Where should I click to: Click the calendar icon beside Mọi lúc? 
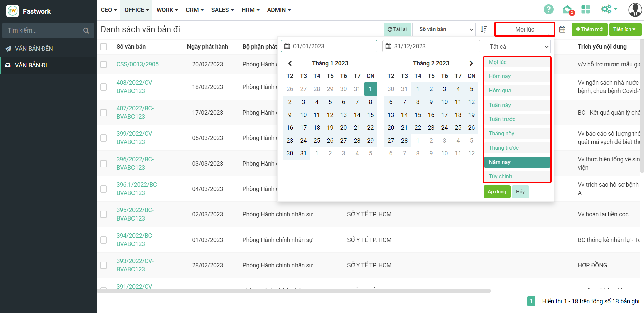(x=562, y=29)
